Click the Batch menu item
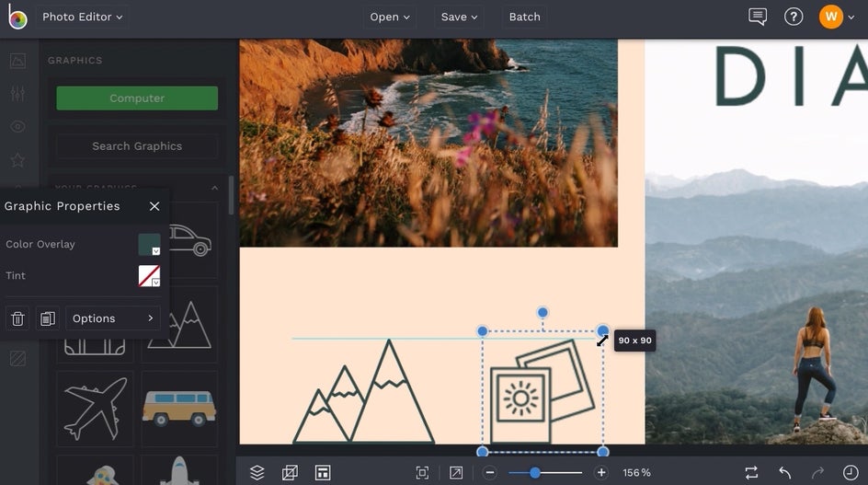The width and height of the screenshot is (868, 485). point(524,17)
